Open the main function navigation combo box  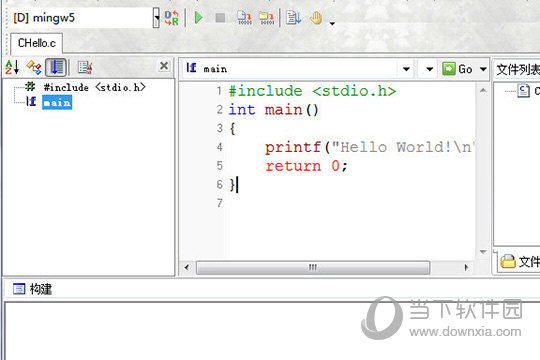(x=406, y=69)
